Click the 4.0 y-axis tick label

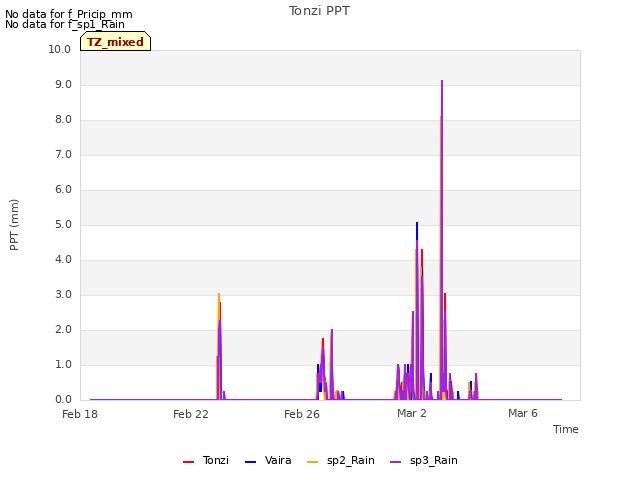click(63, 260)
